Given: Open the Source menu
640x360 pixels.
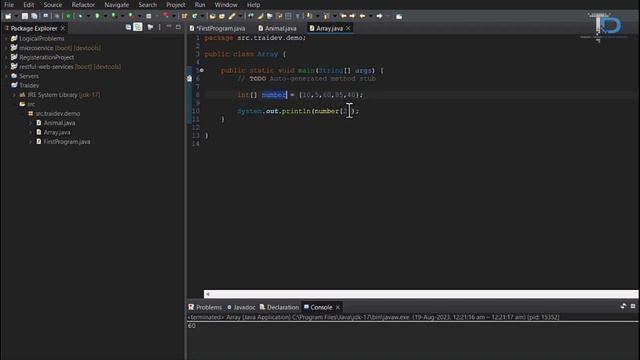Looking at the screenshot, I should point(53,5).
